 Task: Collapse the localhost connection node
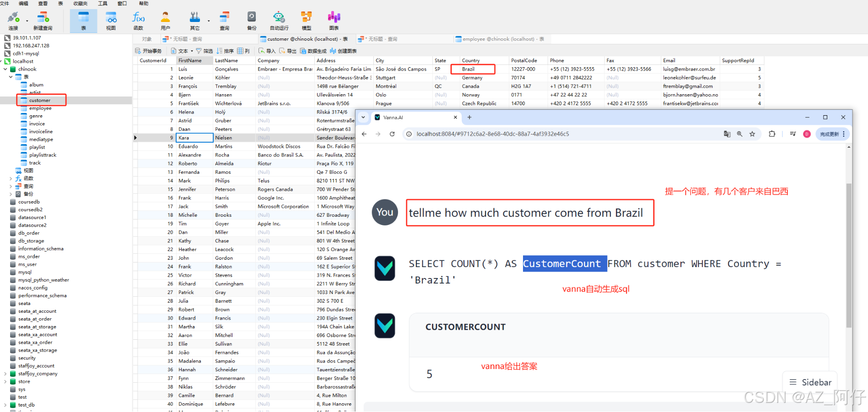pos(2,61)
